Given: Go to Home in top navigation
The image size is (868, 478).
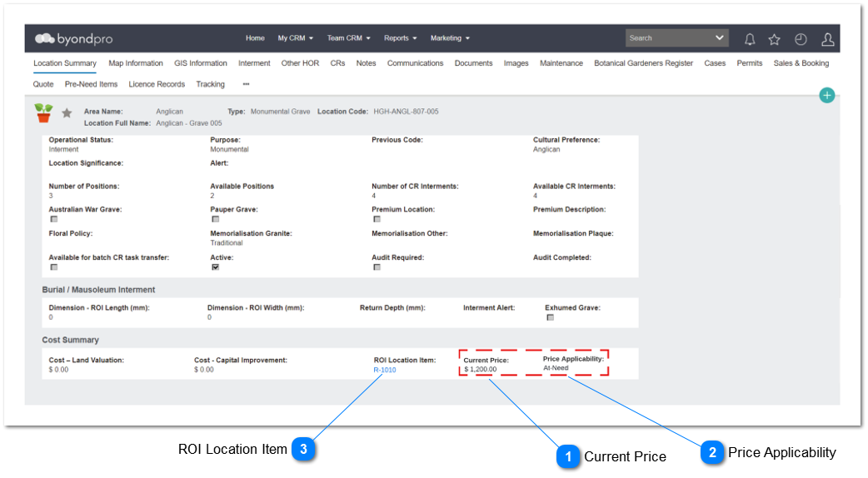Looking at the screenshot, I should pos(255,38).
